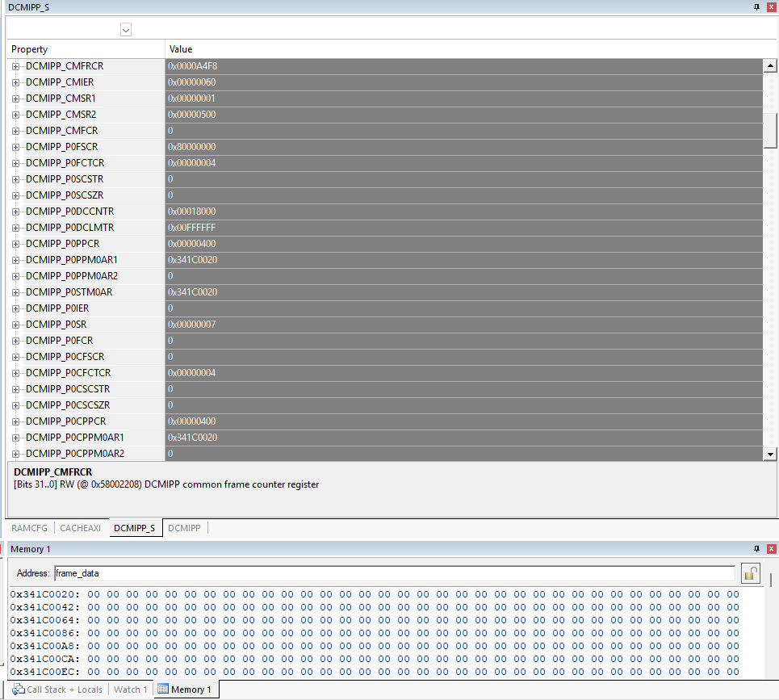Expand the DCMIPP_CMSR1 register row

[16, 99]
